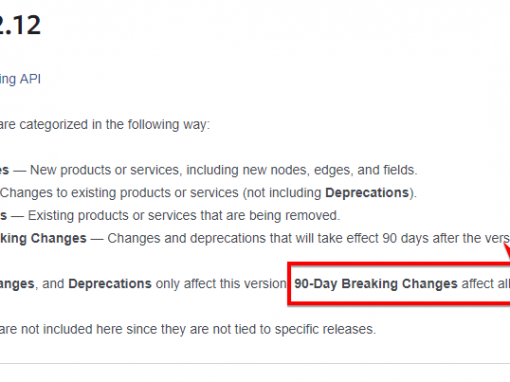Image resolution: width=510 pixels, height=382 pixels.
Task: Click the red arrow annotation tip
Action: (507, 247)
